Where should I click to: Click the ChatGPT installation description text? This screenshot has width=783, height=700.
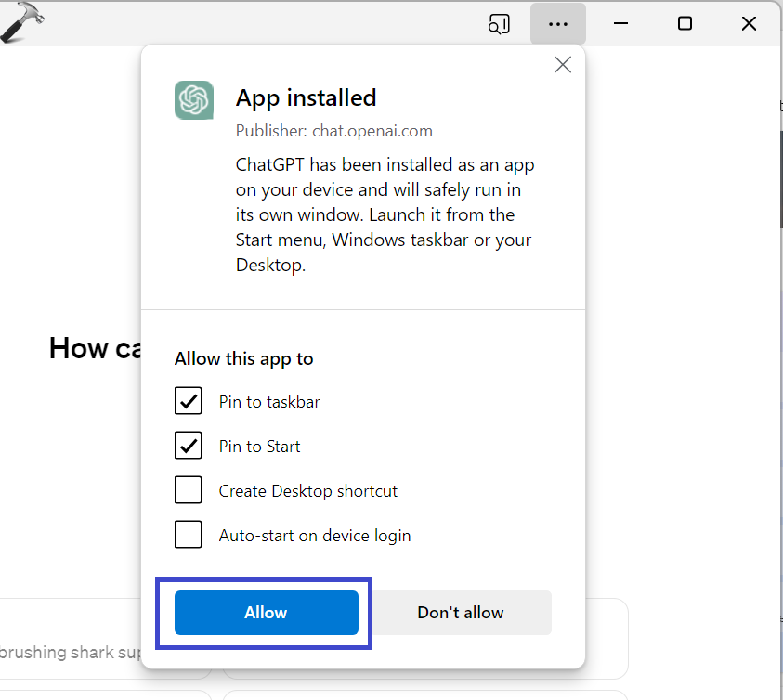pyautogui.click(x=385, y=214)
